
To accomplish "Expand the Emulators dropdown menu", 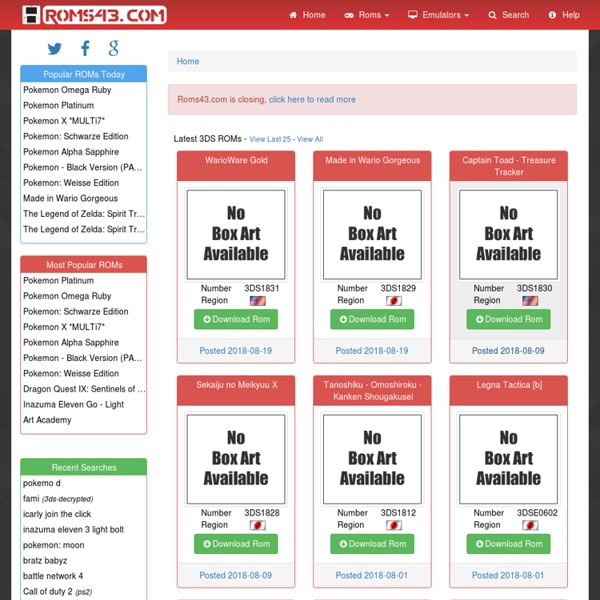I will point(439,15).
